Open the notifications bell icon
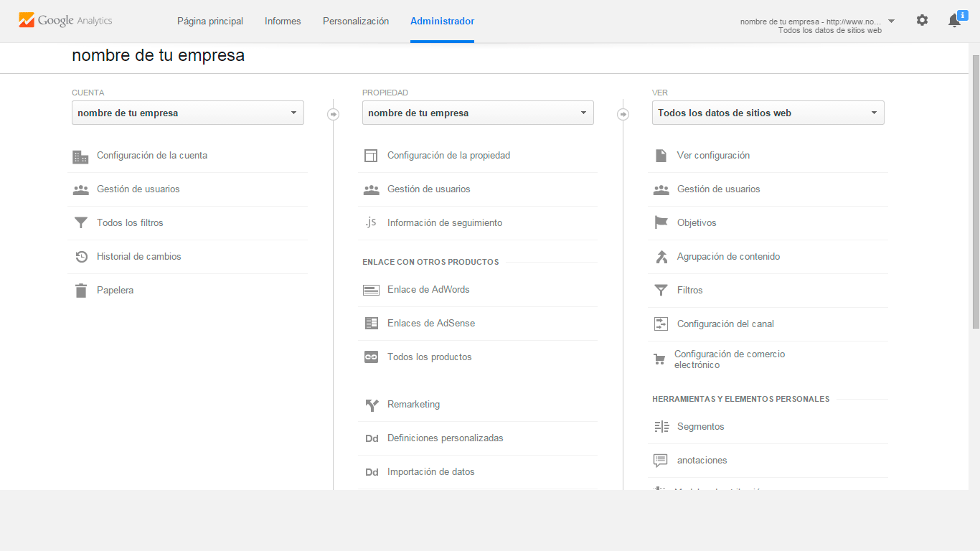Image resolution: width=980 pixels, height=551 pixels. click(954, 21)
